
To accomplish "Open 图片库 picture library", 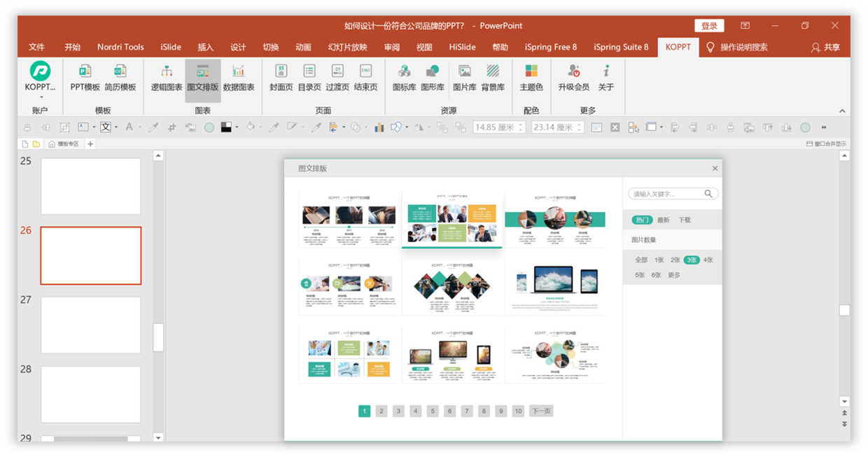I will [x=465, y=77].
